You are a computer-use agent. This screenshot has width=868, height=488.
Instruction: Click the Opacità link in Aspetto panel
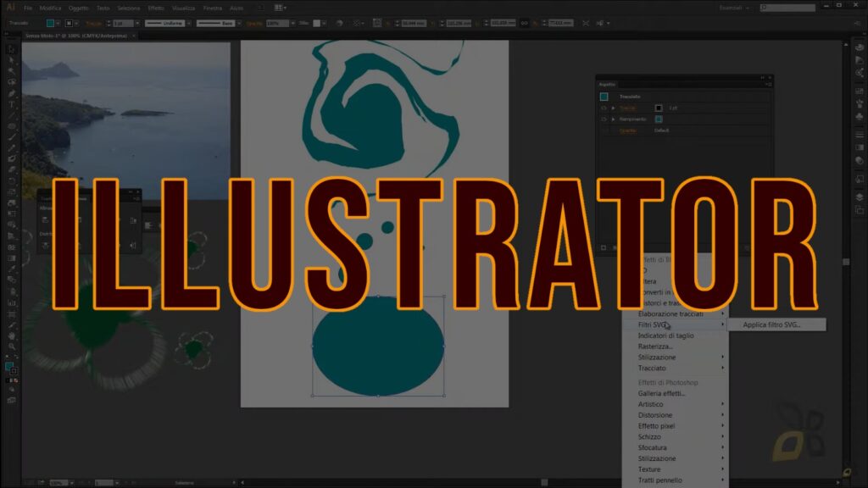pos(628,130)
